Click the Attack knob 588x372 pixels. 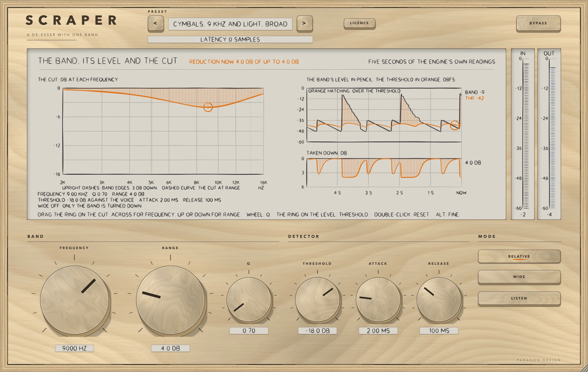pos(378,299)
